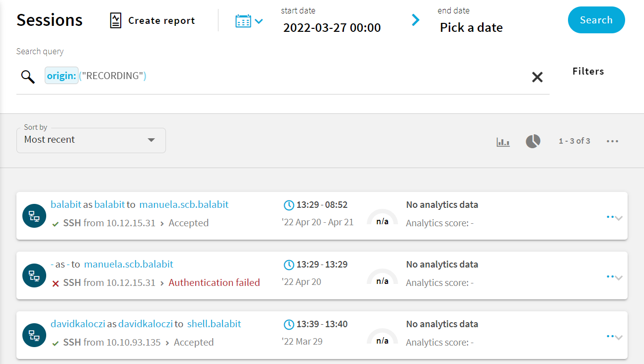The height and width of the screenshot is (364, 644).
Task: Open the shell.balabit server link
Action: pos(214,324)
